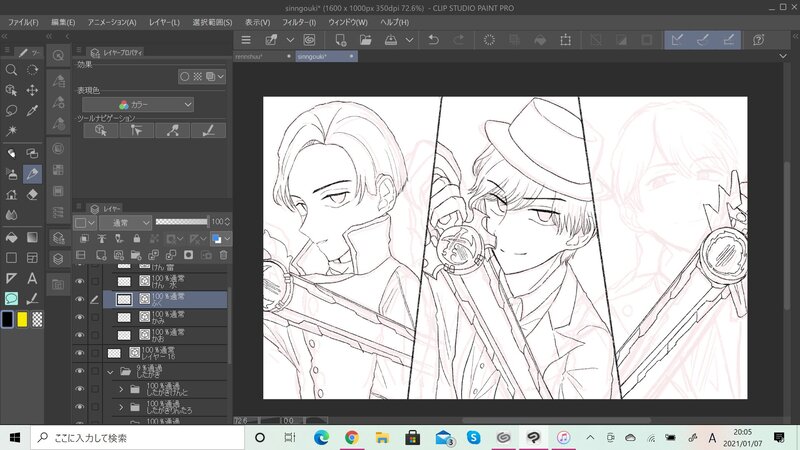Image resolution: width=800 pixels, height=450 pixels.
Task: Click the pen tool navigation button
Action: pyautogui.click(x=208, y=131)
